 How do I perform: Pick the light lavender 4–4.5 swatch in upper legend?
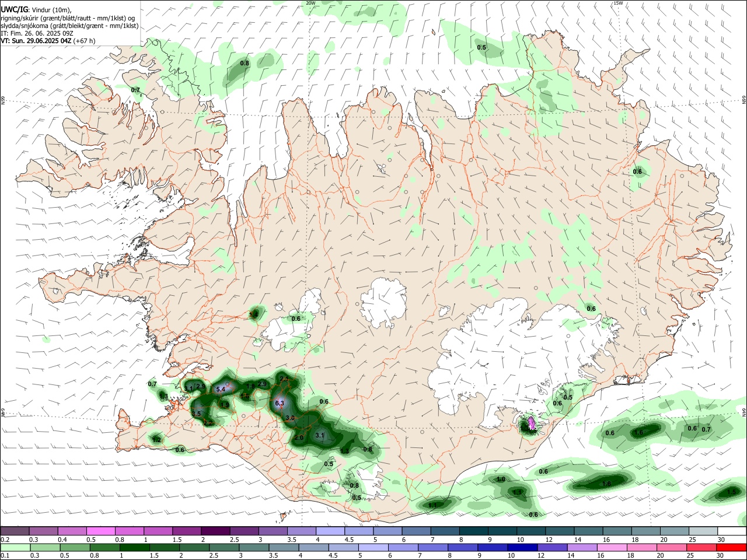tap(330, 531)
